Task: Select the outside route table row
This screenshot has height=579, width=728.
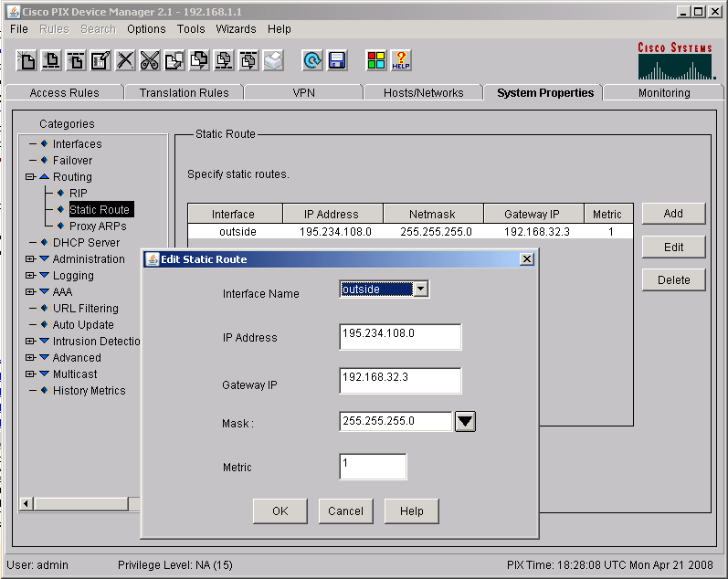Action: (x=410, y=232)
